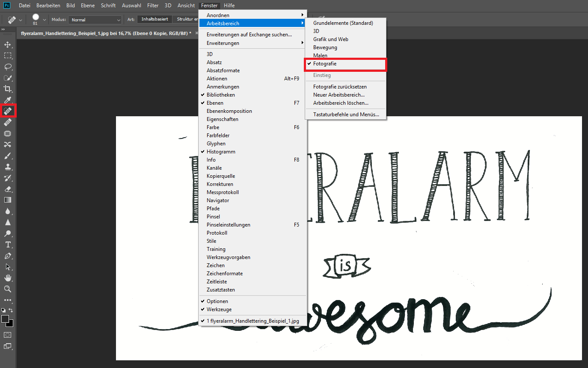The image size is (588, 368).
Task: Open the brush preset picker arrow
Action: tap(44, 20)
